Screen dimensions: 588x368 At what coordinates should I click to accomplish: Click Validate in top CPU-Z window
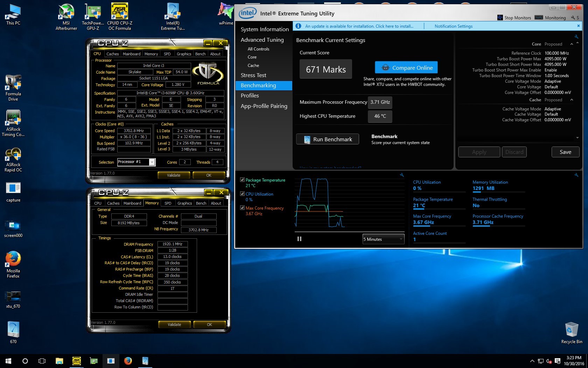[x=174, y=175]
